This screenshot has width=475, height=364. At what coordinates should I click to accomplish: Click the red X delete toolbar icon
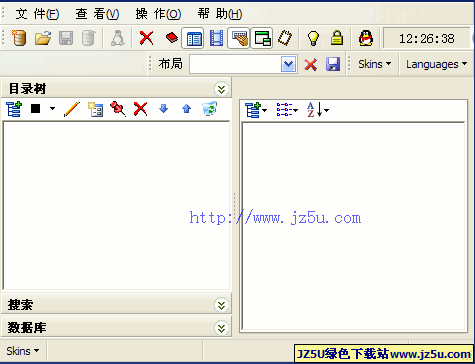coord(146,38)
